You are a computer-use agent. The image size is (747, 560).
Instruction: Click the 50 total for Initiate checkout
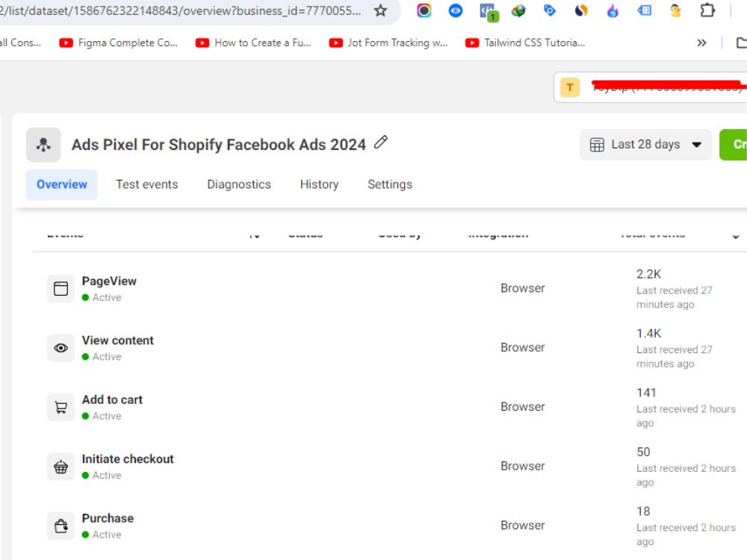coord(644,452)
